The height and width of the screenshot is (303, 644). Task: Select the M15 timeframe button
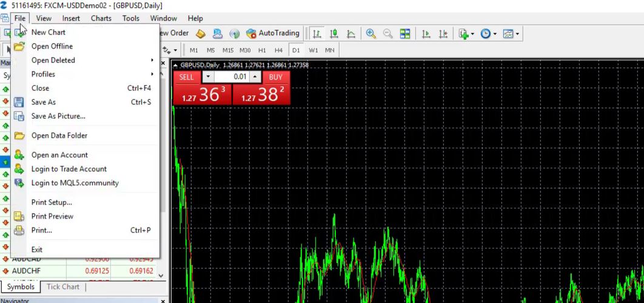click(228, 50)
